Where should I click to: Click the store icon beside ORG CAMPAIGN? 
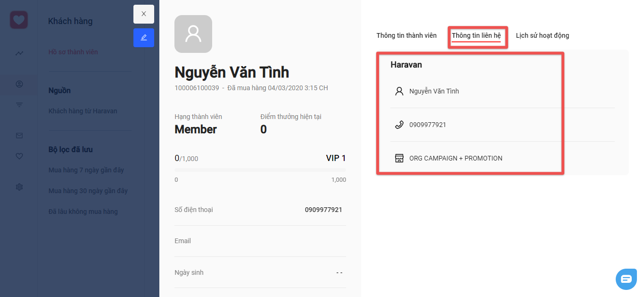[x=399, y=158]
